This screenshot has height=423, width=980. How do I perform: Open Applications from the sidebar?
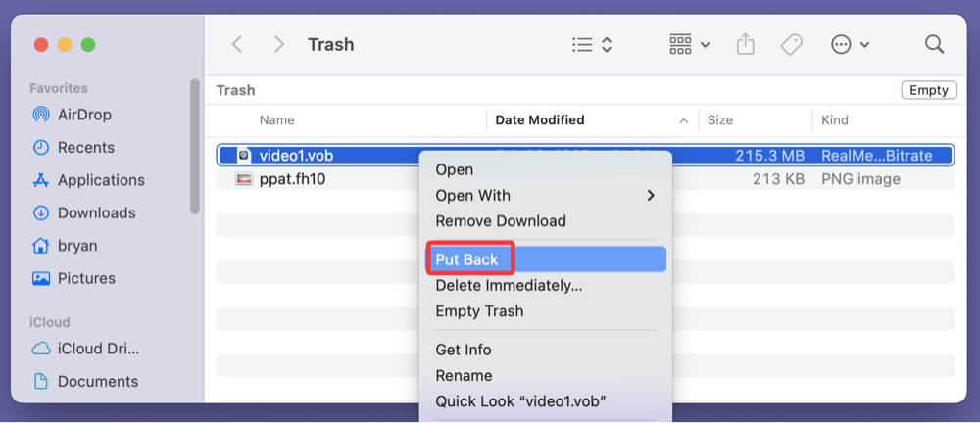click(100, 180)
